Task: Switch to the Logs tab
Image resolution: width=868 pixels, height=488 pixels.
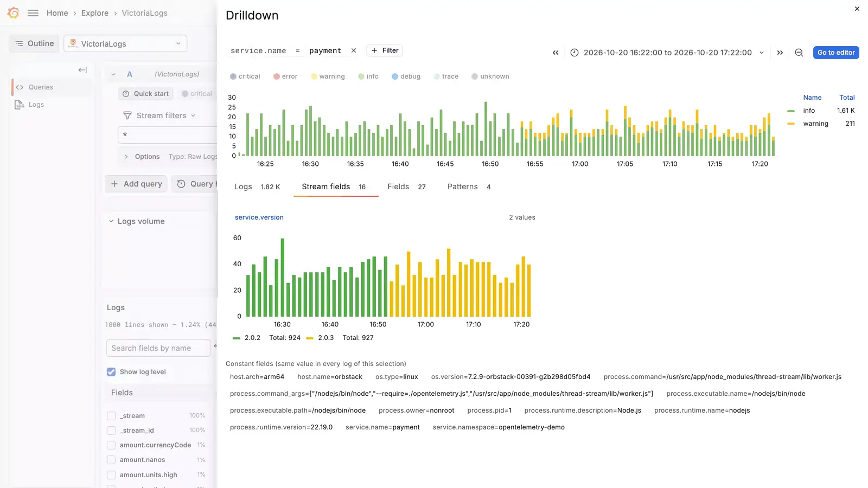Action: tap(257, 187)
